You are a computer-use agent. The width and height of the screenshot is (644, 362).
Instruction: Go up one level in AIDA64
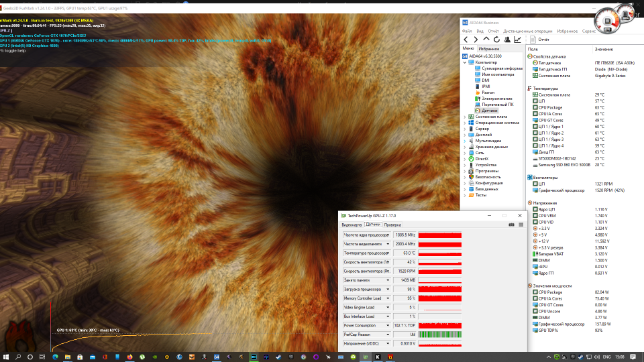[x=486, y=40]
